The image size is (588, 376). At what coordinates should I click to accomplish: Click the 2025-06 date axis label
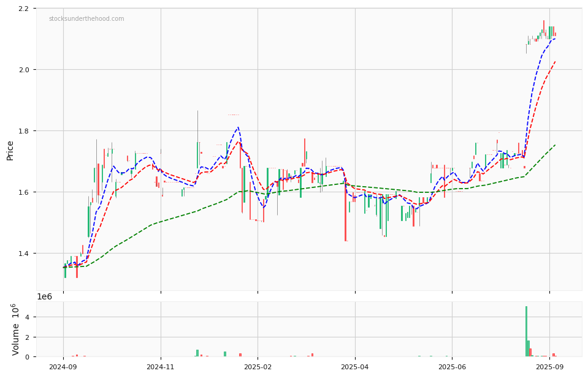[x=452, y=367]
